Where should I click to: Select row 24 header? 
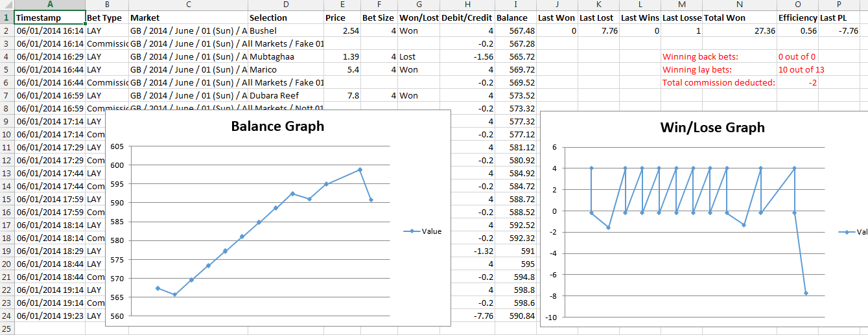point(7,316)
